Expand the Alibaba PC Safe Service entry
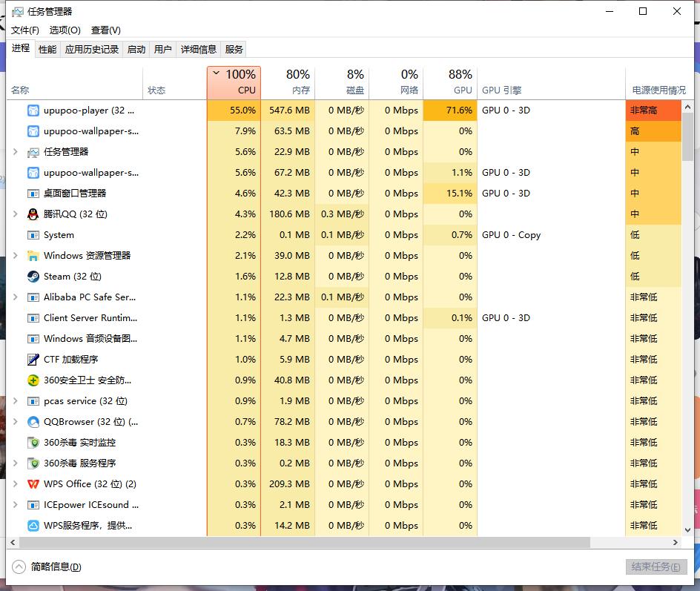Image resolution: width=700 pixels, height=591 pixels. 16,297
